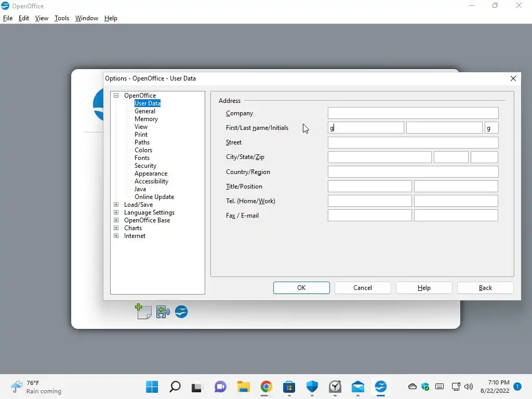Click the OpenOffice bird icon in Start Center
Image resolution: width=532 pixels, height=399 pixels.
tap(181, 312)
